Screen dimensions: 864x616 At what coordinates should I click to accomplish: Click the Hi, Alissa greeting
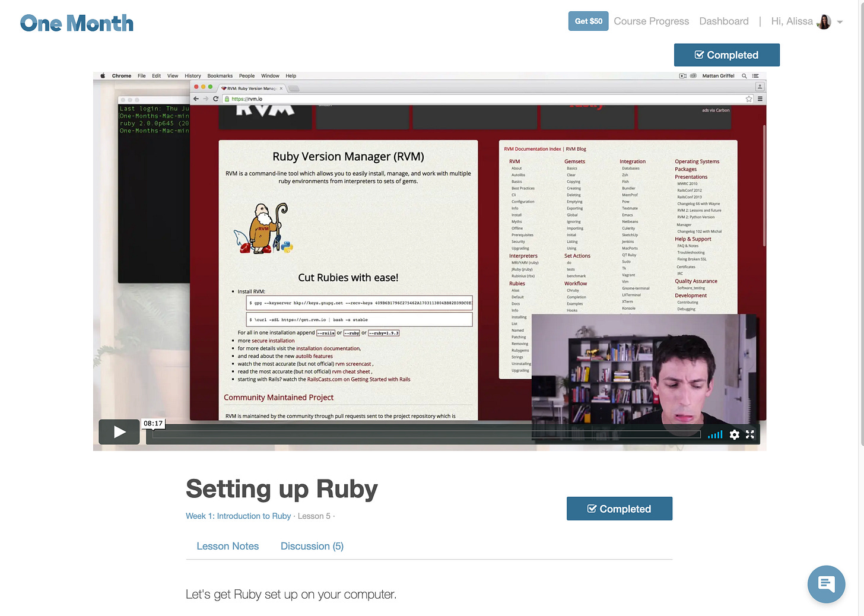coord(792,21)
